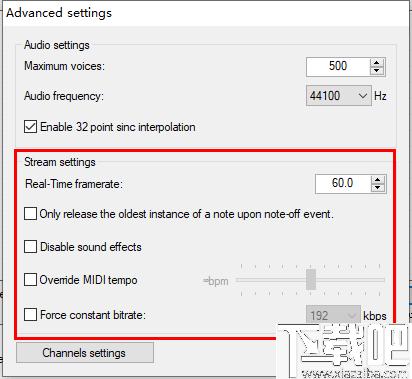Check Force constant bitrate option

click(x=30, y=314)
